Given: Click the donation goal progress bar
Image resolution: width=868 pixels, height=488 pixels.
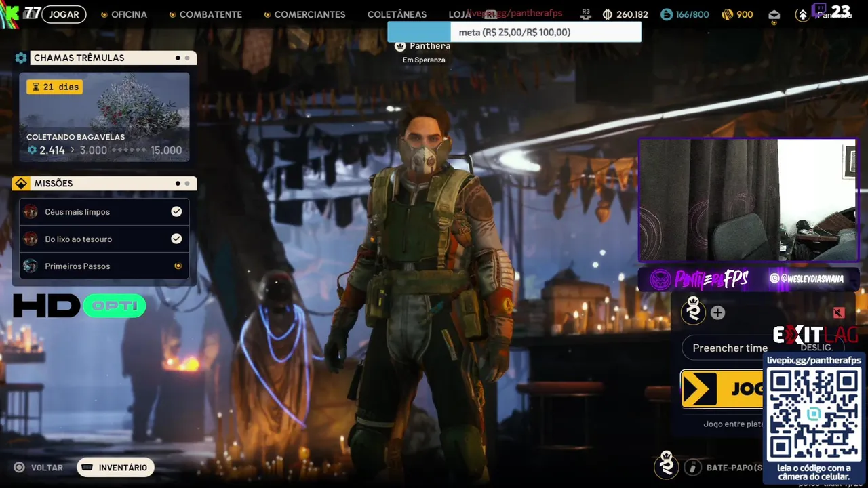Looking at the screenshot, I should [514, 32].
